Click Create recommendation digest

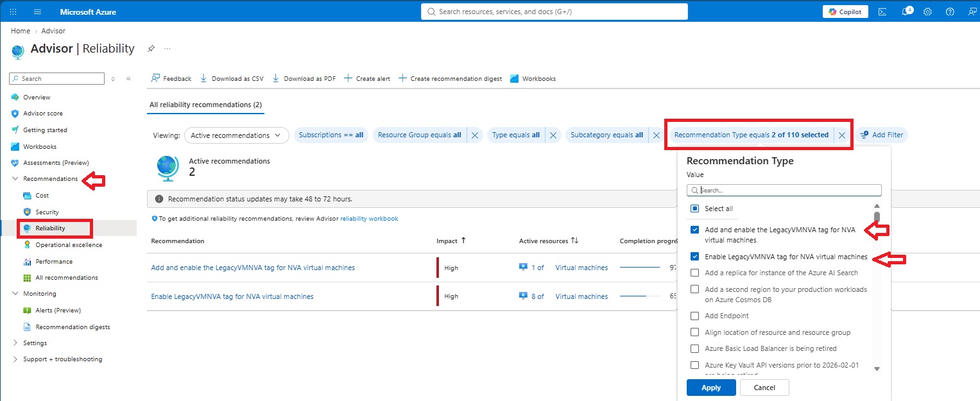click(x=450, y=78)
